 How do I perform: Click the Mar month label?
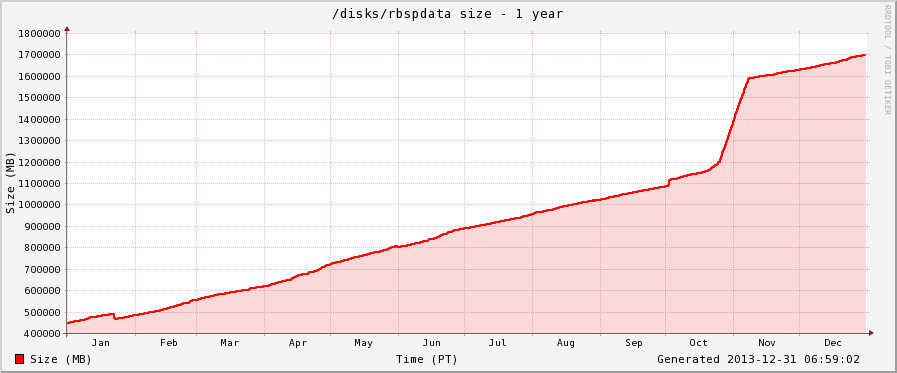229,343
